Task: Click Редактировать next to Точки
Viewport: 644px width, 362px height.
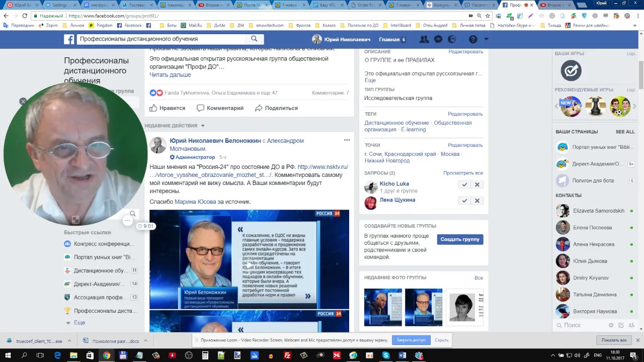Action: point(465,145)
